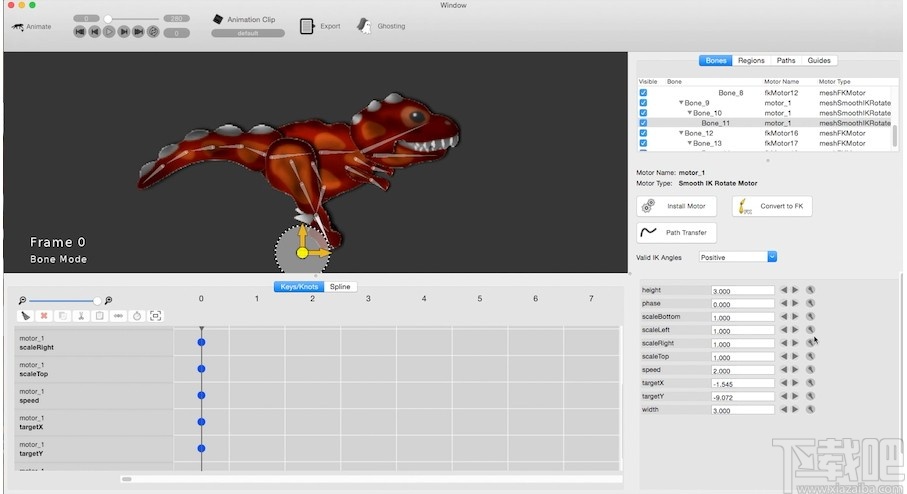Switch to the Regions tab
This screenshot has width=907, height=494.
pos(751,60)
